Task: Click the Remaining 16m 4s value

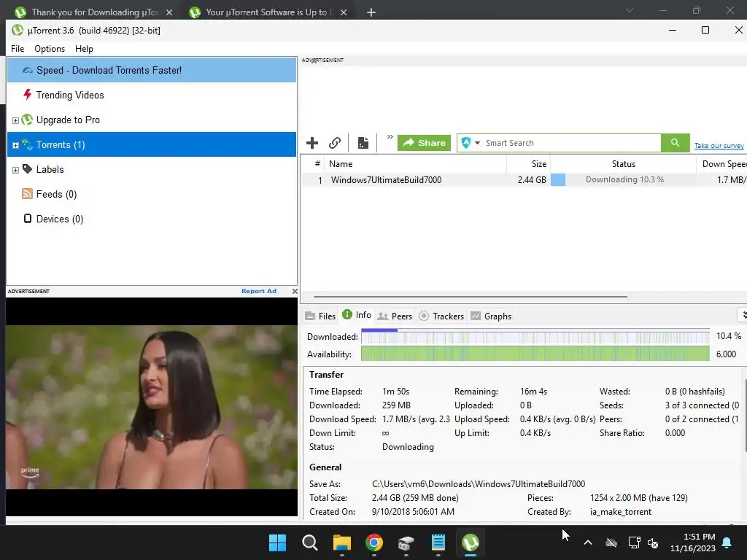Action: point(533,392)
